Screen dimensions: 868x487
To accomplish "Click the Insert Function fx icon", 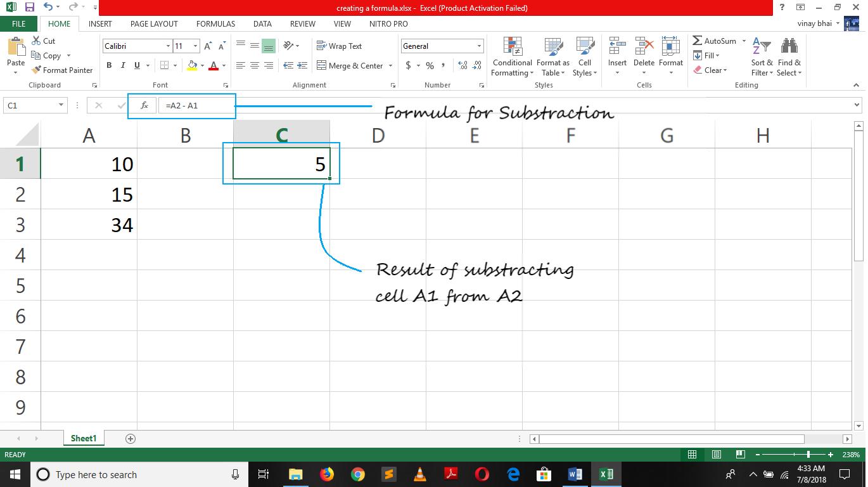I will [144, 106].
